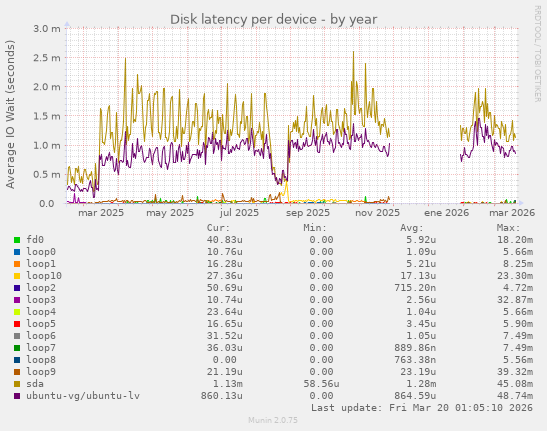The height and width of the screenshot is (431, 547).
Task: Click the dark blue loop2 legend swatch
Action: click(17, 288)
